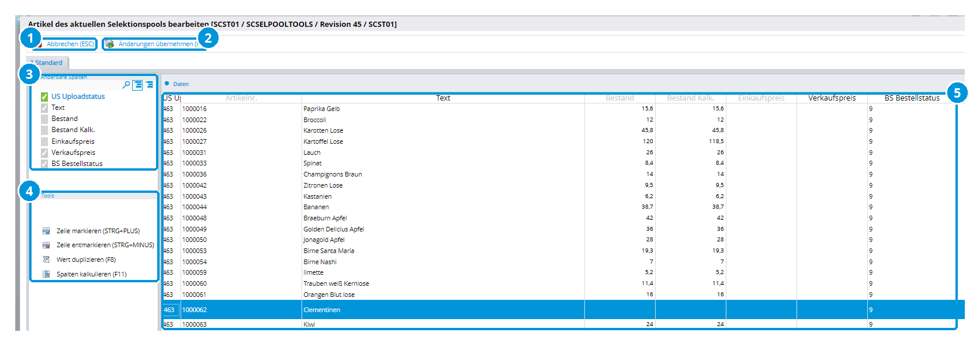Click the Zeile entmarkieren grid icon
The width and height of the screenshot is (980, 346).
tap(46, 245)
